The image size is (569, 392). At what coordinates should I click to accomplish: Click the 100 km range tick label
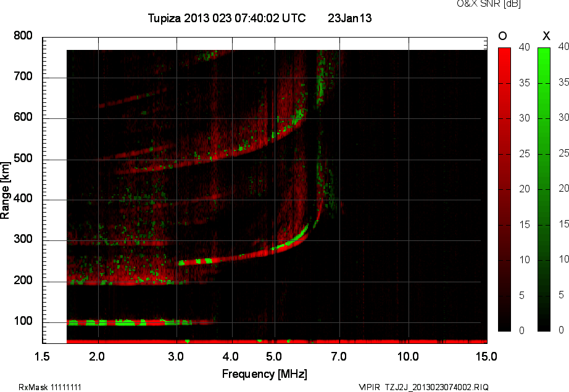(x=23, y=321)
